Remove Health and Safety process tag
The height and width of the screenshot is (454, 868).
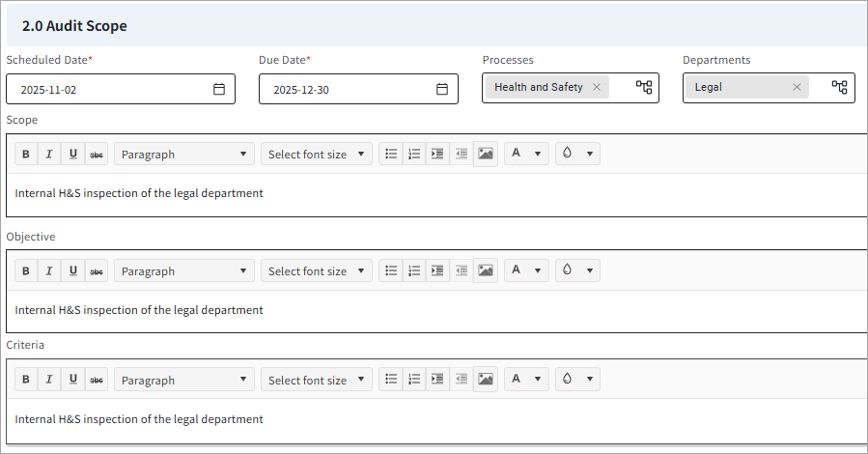click(596, 87)
